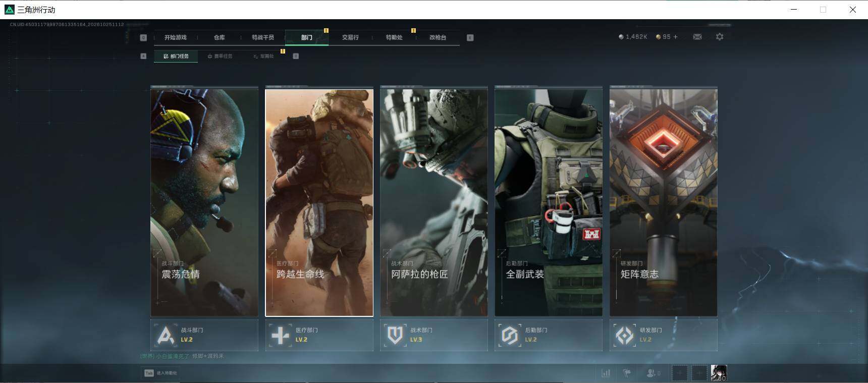Viewport: 868px width, 383px height.
Task: Open the 全副武装 mission card
Action: [549, 203]
